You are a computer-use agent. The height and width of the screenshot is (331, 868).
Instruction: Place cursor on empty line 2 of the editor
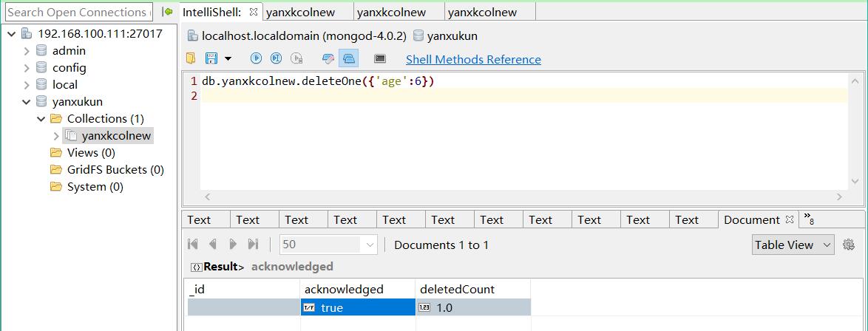coord(523,96)
